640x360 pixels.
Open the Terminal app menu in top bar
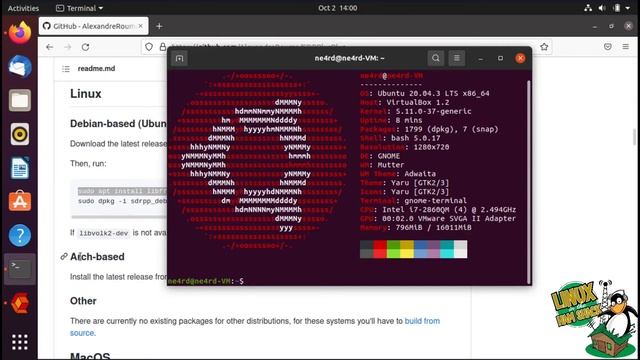pos(79,8)
